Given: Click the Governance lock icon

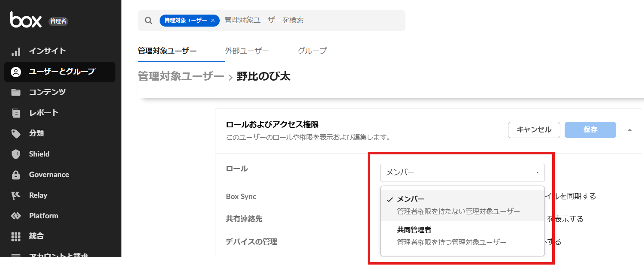Looking at the screenshot, I should point(16,175).
